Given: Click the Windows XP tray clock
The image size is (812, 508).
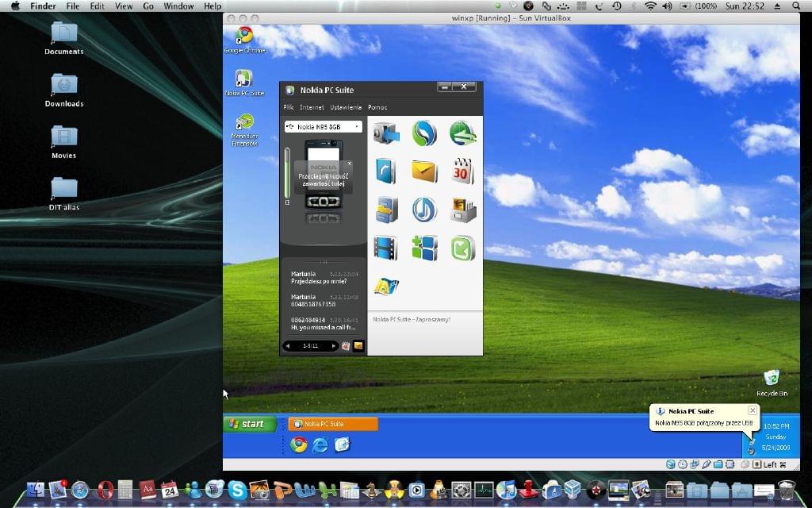Looking at the screenshot, I should pyautogui.click(x=776, y=437).
